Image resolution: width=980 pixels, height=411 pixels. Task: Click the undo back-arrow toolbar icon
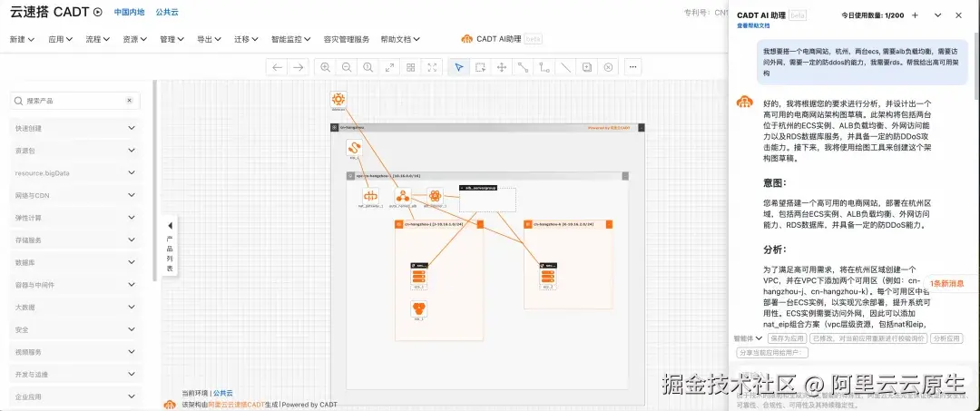click(278, 67)
